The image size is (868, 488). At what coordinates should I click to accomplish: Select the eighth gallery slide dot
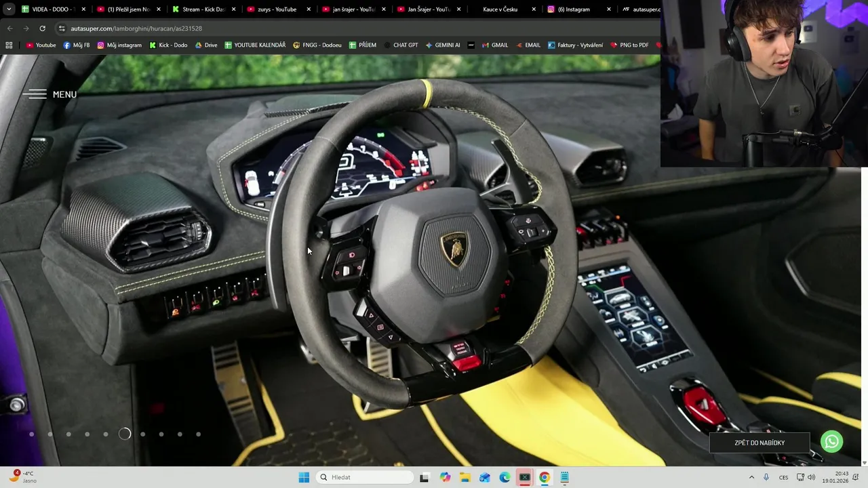click(161, 434)
